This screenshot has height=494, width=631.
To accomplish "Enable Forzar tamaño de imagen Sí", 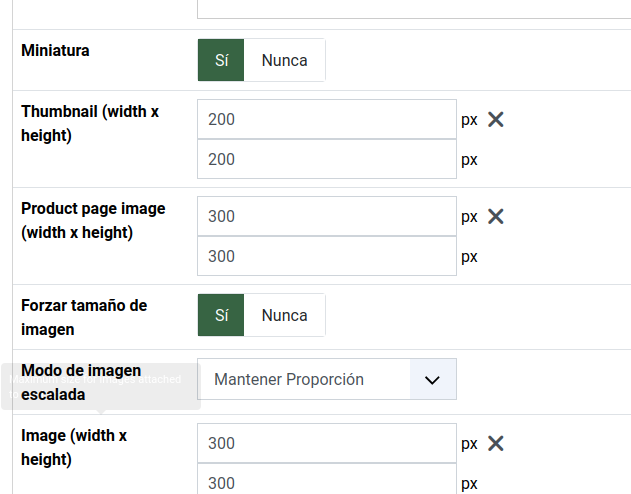I will coord(222,315).
